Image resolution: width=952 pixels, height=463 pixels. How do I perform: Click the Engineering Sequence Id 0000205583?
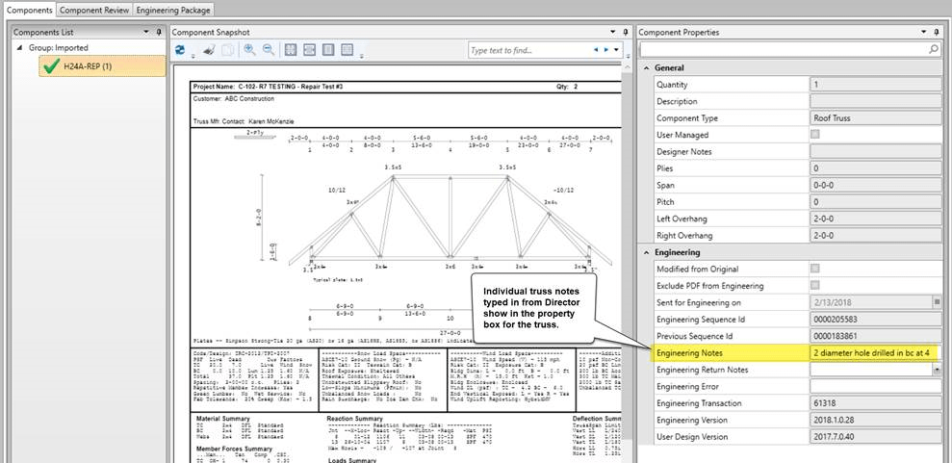coord(876,319)
